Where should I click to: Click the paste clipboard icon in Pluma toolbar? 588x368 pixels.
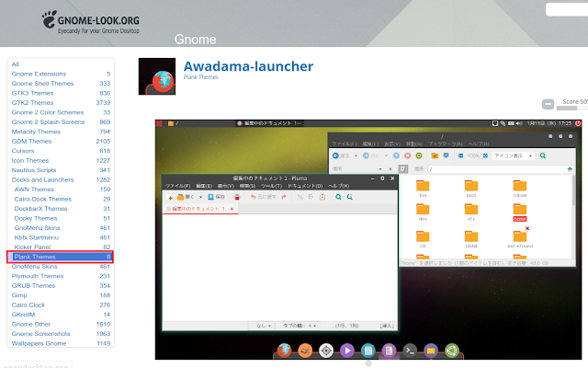point(322,197)
